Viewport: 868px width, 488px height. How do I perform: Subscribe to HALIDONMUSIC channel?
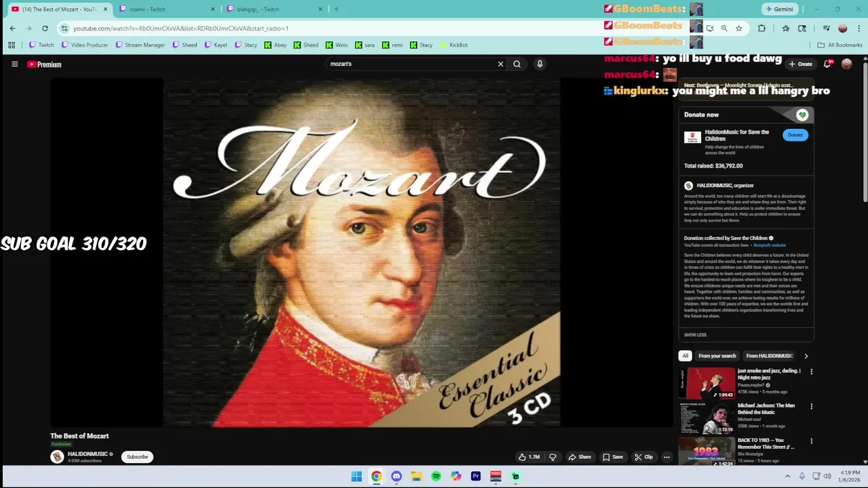click(137, 457)
